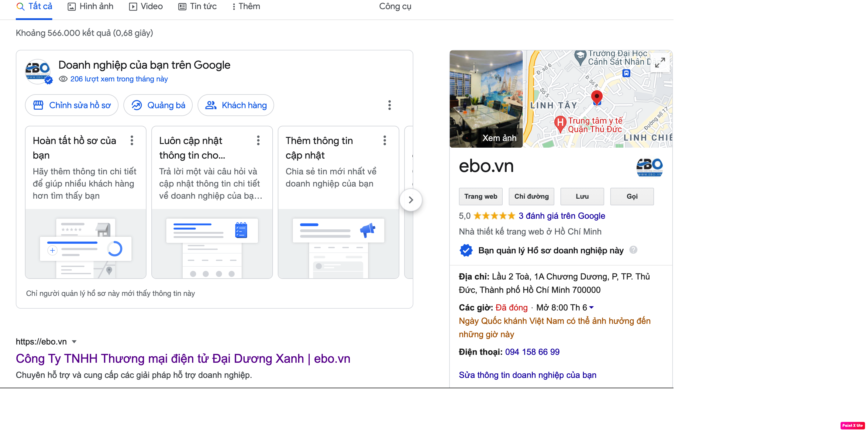Click the eye views icon
This screenshot has height=432, width=868.
[63, 79]
